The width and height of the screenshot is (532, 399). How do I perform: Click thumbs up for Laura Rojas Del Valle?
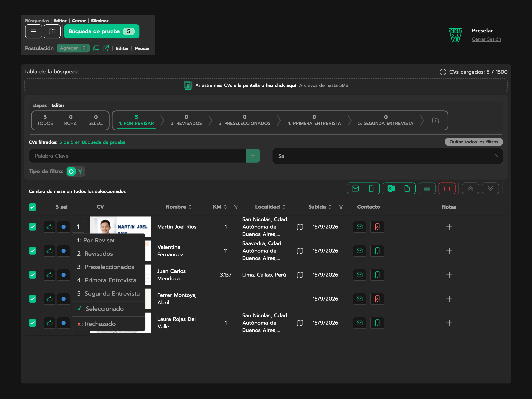[x=50, y=323]
